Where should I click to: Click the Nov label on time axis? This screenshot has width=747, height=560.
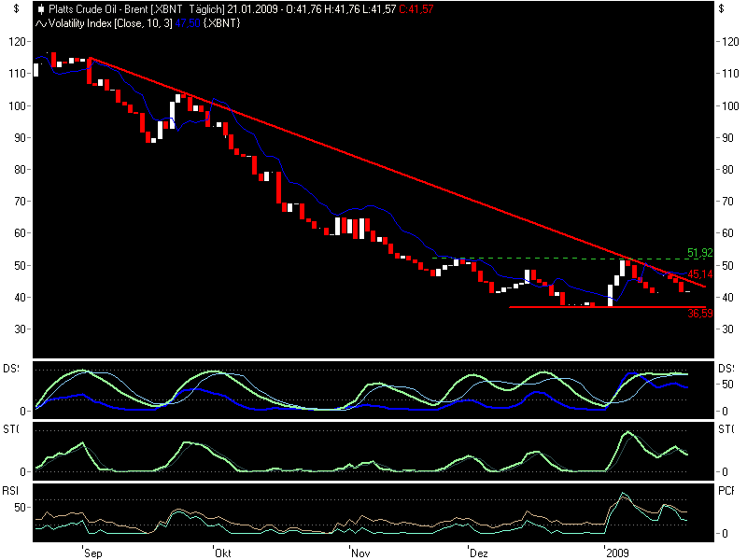coord(360,553)
